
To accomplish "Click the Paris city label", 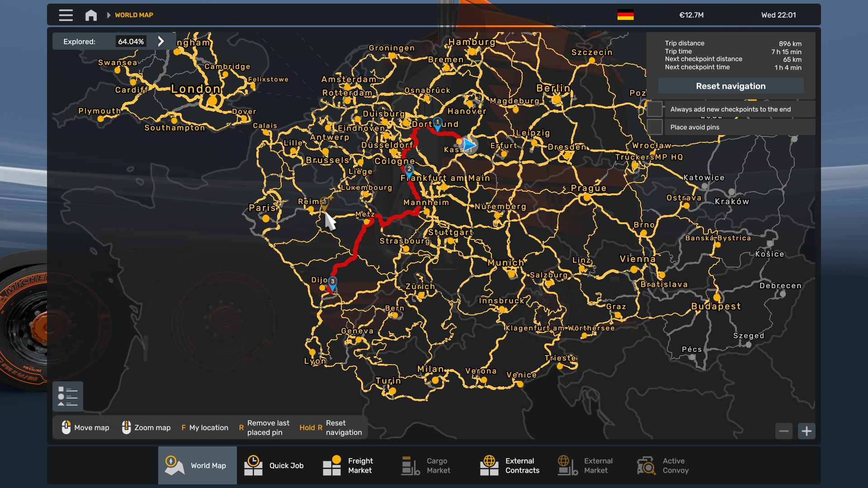I will pos(262,207).
